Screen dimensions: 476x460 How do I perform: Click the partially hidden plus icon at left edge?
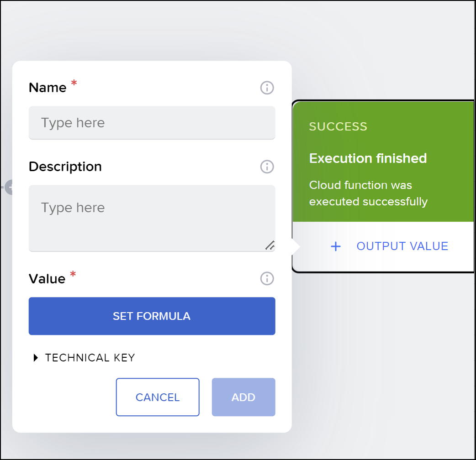click(8, 187)
